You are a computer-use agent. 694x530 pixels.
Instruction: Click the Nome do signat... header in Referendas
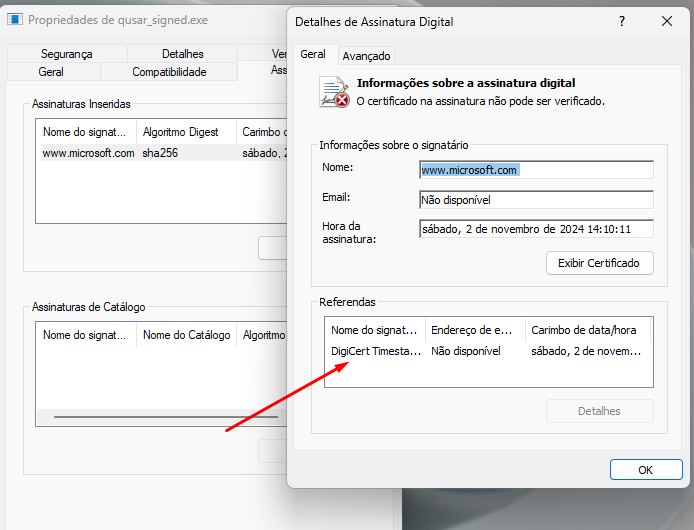[x=375, y=330]
